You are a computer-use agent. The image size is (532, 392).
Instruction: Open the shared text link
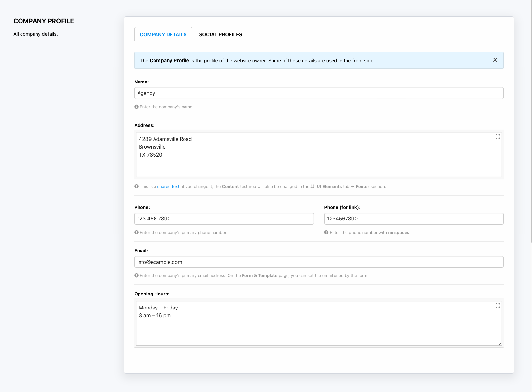pos(168,187)
